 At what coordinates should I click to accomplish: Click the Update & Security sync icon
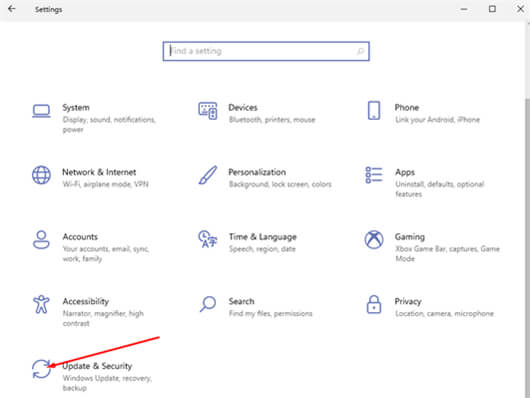pyautogui.click(x=41, y=369)
